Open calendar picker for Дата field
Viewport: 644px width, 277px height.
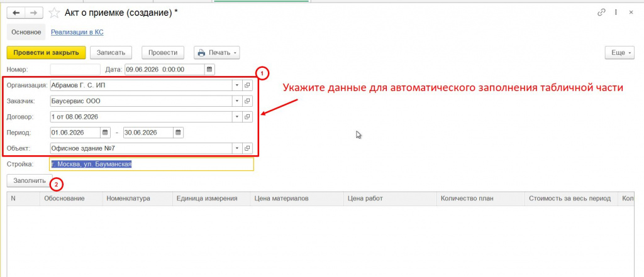(209, 69)
